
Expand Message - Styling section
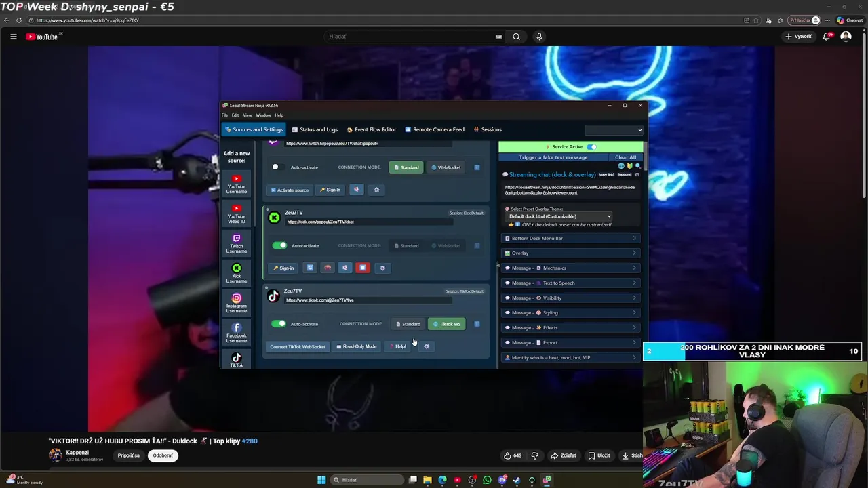pyautogui.click(x=570, y=313)
